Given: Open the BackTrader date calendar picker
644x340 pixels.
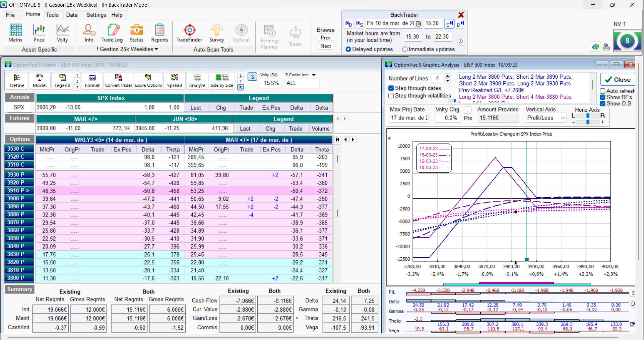Looking at the screenshot, I should [x=418, y=24].
